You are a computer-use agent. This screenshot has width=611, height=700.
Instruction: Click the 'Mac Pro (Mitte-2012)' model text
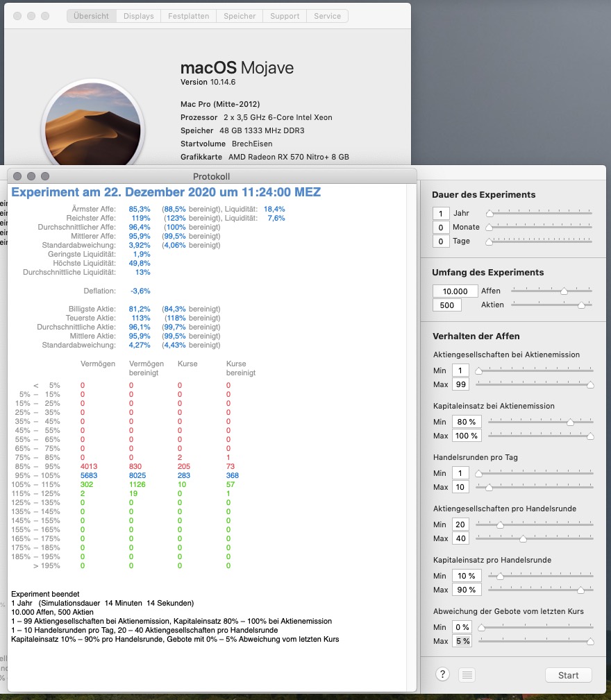tap(220, 104)
